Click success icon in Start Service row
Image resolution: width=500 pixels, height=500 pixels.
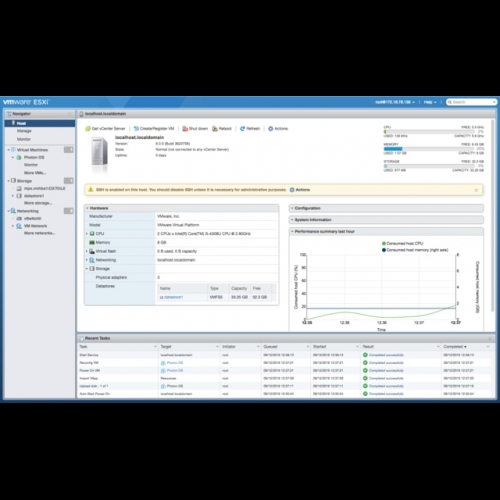(365, 355)
